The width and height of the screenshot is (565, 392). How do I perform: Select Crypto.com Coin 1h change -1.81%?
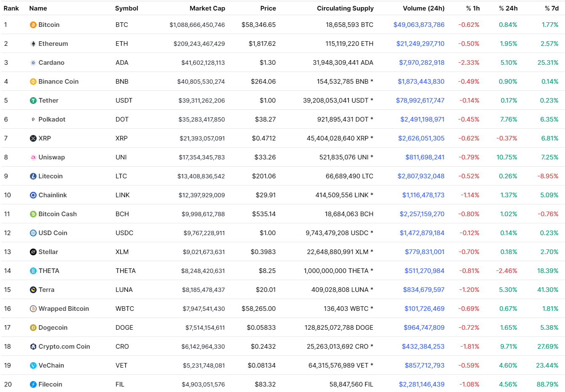click(470, 347)
